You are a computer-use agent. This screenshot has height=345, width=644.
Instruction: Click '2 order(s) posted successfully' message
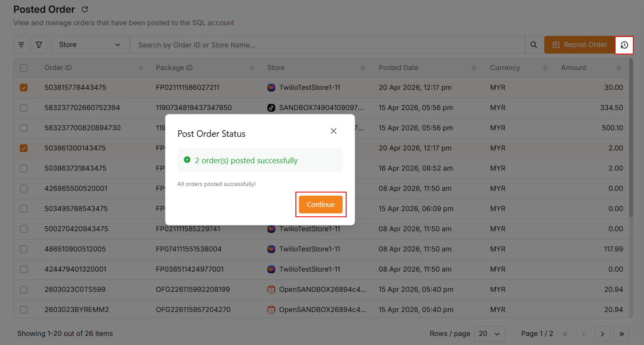pyautogui.click(x=246, y=160)
